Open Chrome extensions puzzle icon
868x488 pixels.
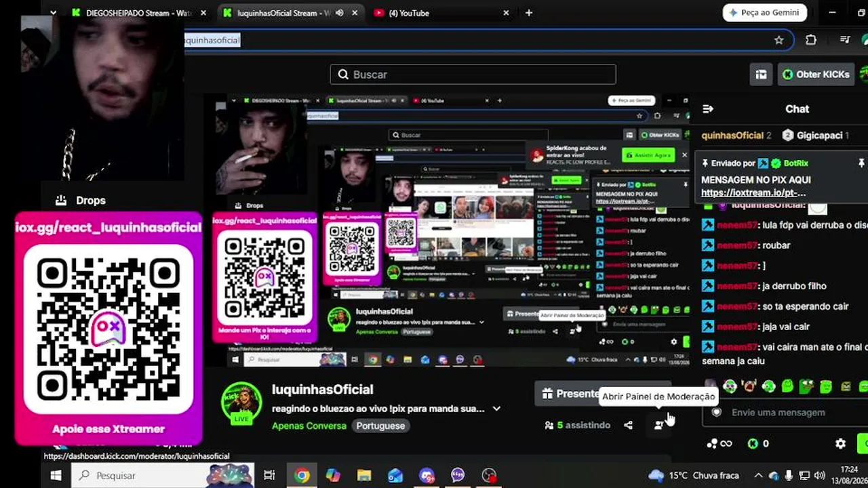pyautogui.click(x=811, y=40)
